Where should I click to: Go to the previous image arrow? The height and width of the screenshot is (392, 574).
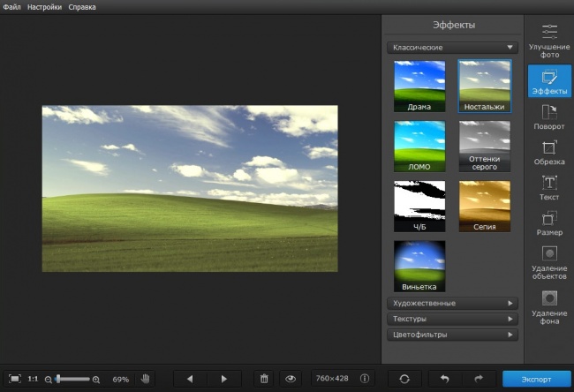[x=190, y=379]
